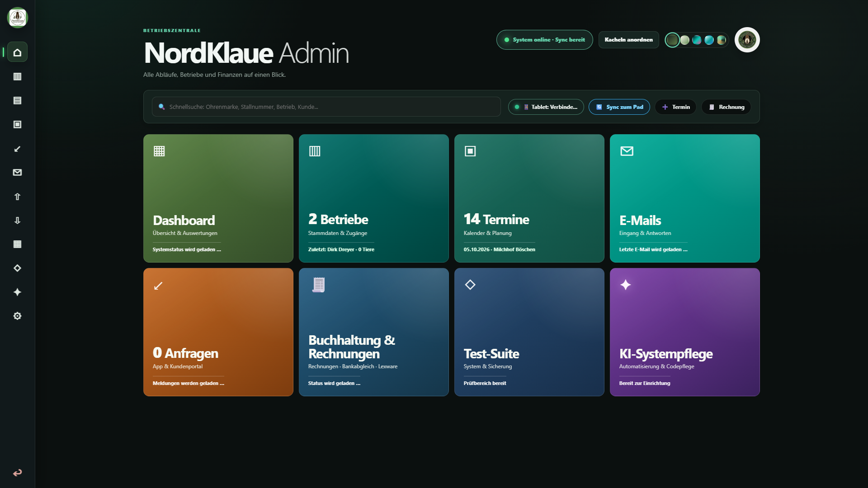Screen dimensions: 868x488
Task: Click the NordKlaue logo in sidebar
Action: pos(18,18)
